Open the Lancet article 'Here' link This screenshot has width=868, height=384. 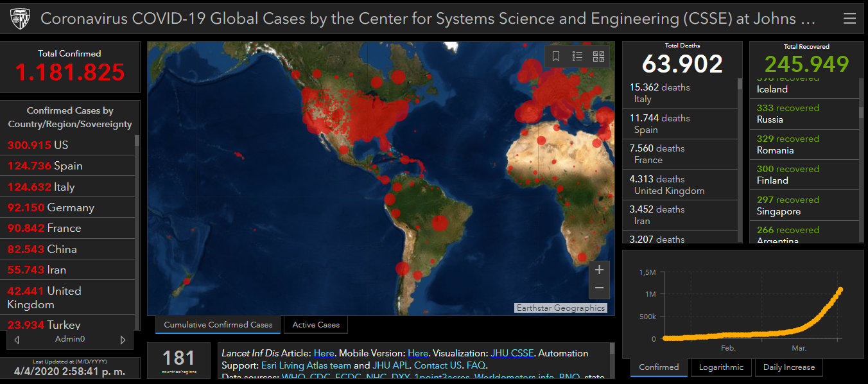(324, 353)
